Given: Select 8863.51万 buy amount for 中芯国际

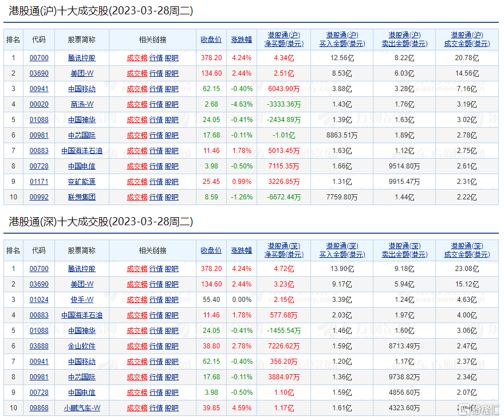Looking at the screenshot, I should [342, 135].
